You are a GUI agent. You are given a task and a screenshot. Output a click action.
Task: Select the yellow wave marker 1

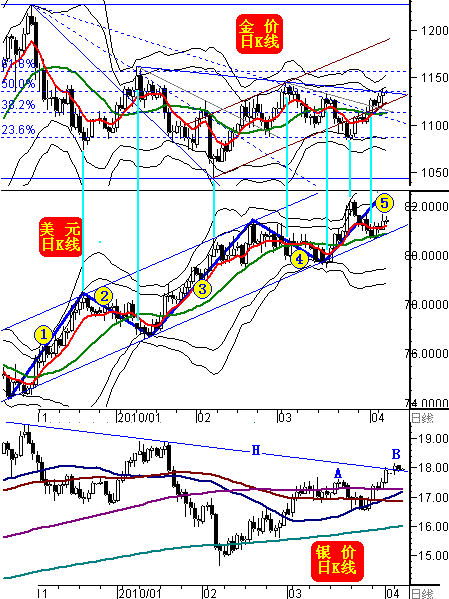click(43, 335)
